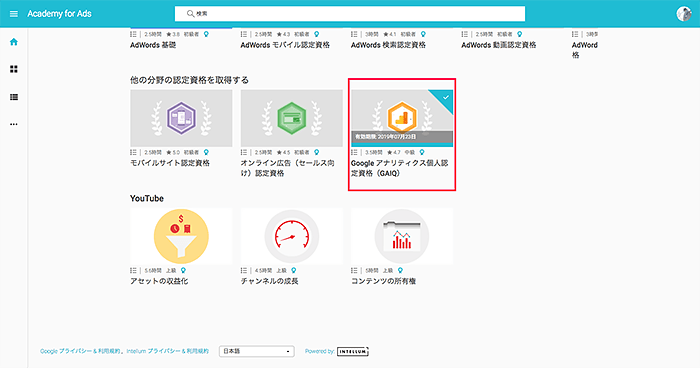Click list icon under オンライン広告 card
This screenshot has width=700, height=368.
click(x=244, y=152)
